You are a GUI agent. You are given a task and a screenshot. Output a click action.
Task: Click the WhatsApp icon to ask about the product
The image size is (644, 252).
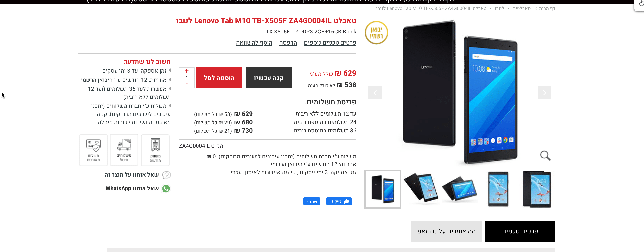click(166, 188)
